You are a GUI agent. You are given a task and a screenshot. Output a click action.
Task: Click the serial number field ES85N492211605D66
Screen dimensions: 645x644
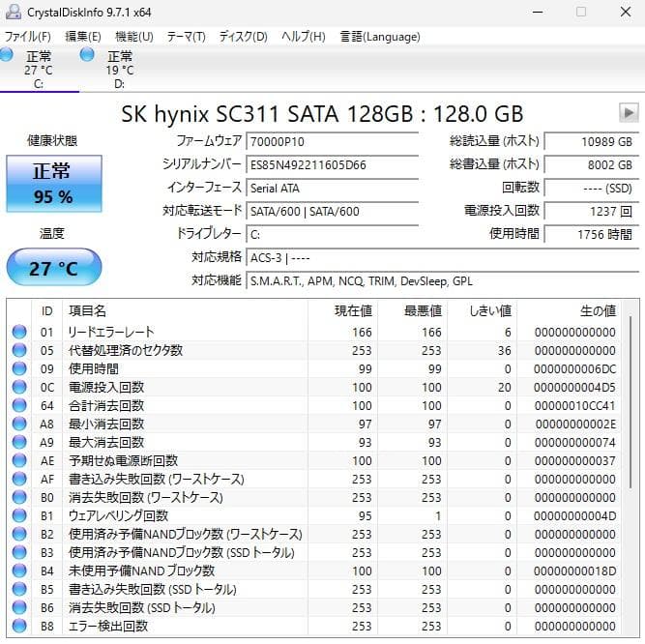(332, 165)
